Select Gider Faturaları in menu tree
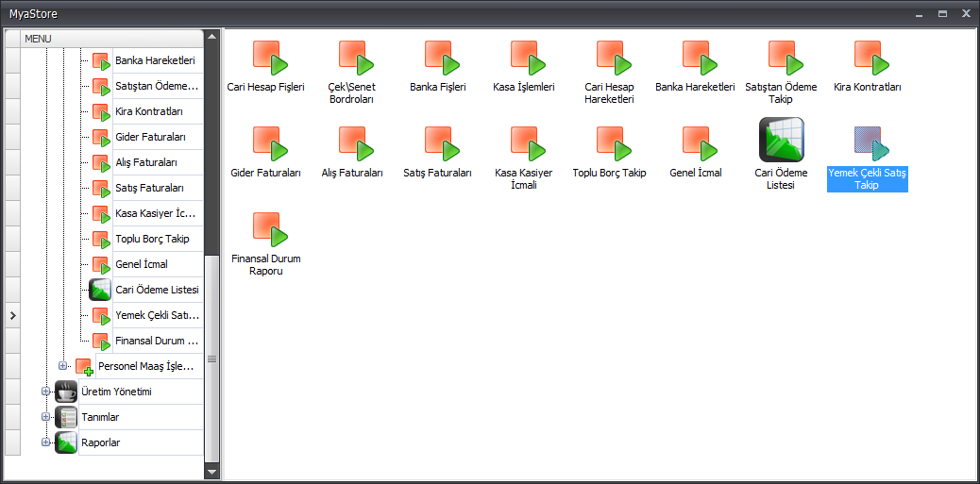Screen dimensions: 980x484 click(158, 137)
